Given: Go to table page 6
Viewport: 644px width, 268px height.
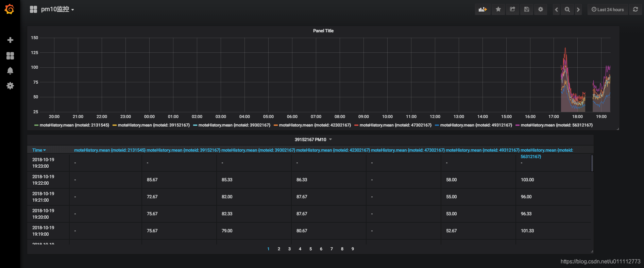Looking at the screenshot, I should pos(321,249).
